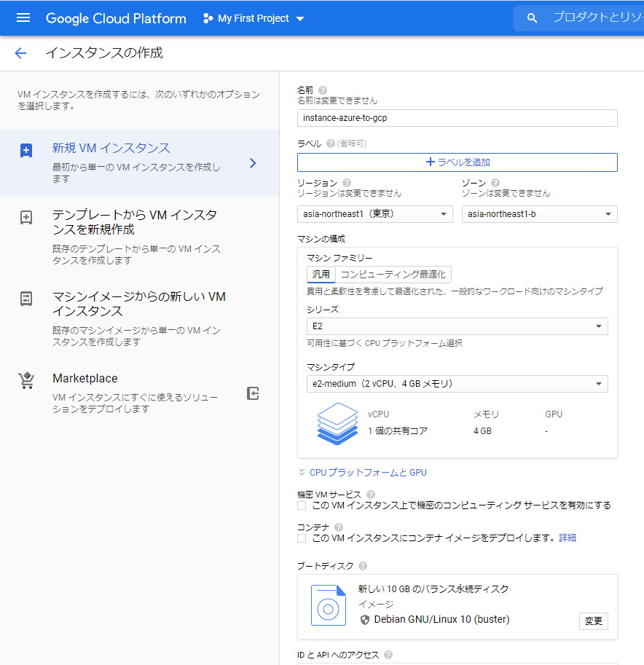
Task: Click the machine type layers icon
Action: point(337,424)
